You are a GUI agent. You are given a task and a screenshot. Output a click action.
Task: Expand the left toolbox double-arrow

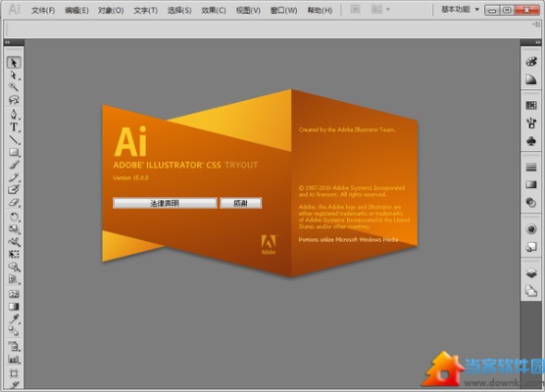click(7, 42)
